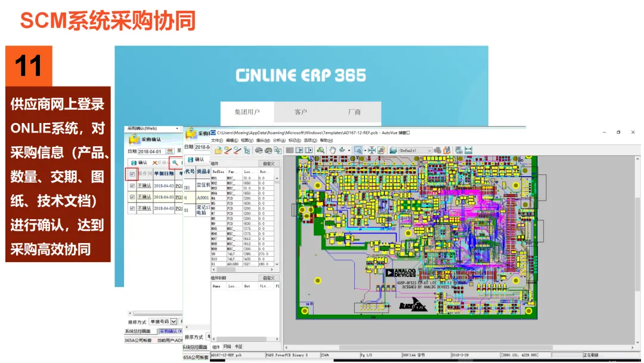This screenshot has height=363, width=644.
Task: Click the first 不确认 link dated 2018-04-03
Action: (x=144, y=186)
